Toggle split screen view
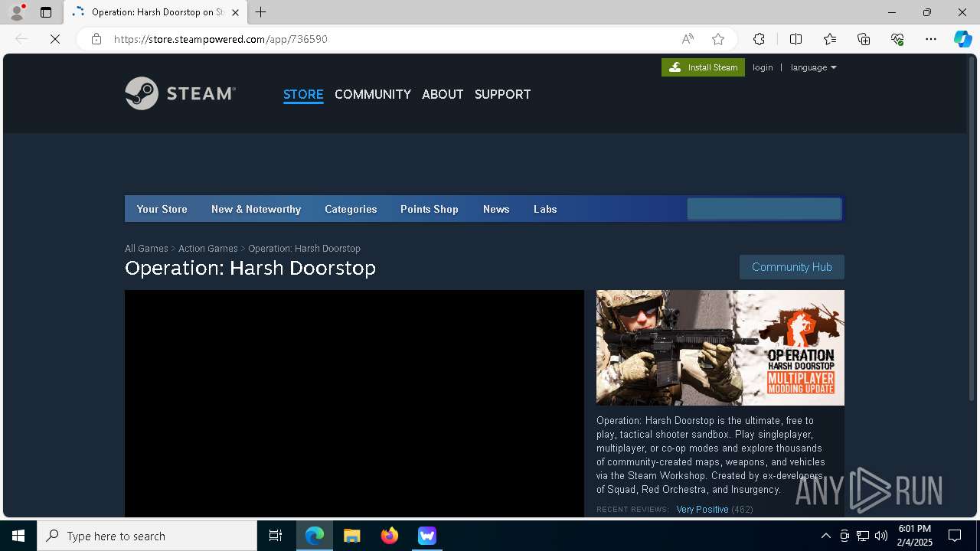Image resolution: width=980 pixels, height=551 pixels. 795,39
